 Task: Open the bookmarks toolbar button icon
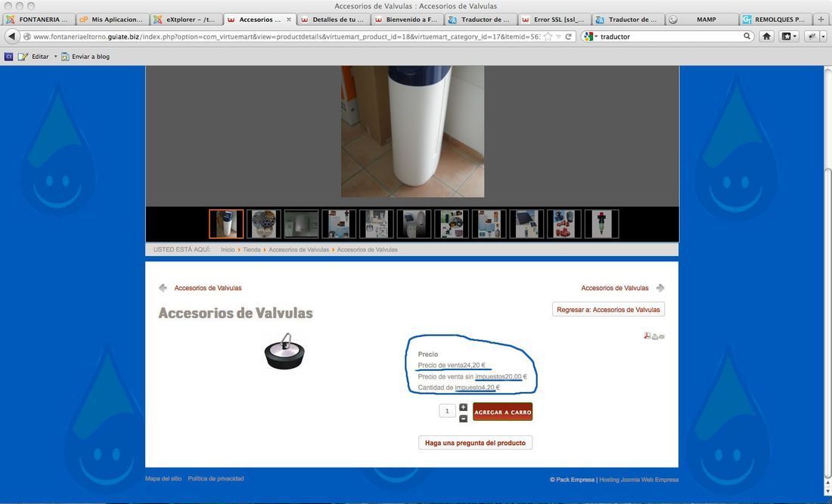[787, 36]
